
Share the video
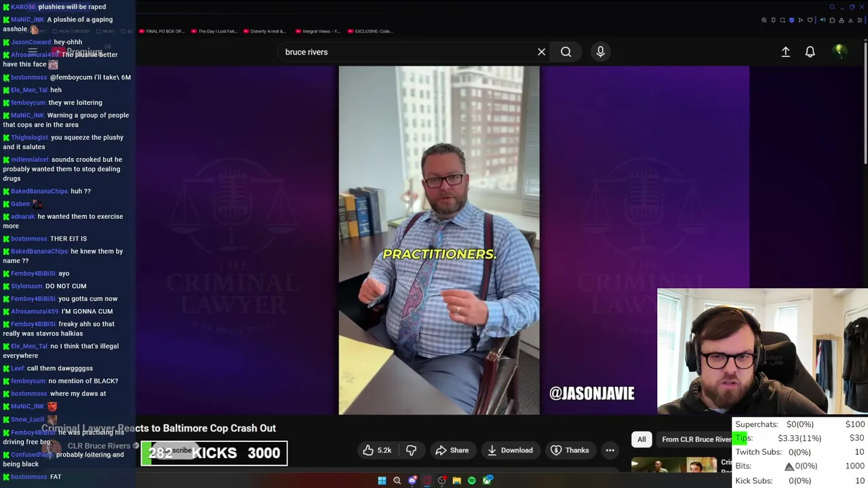pos(452,450)
